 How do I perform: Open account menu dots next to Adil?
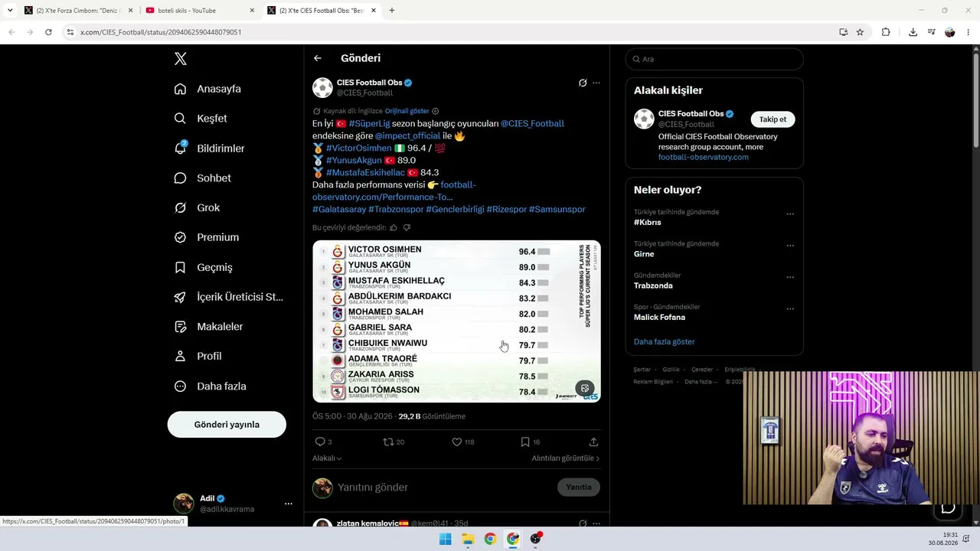tap(289, 504)
